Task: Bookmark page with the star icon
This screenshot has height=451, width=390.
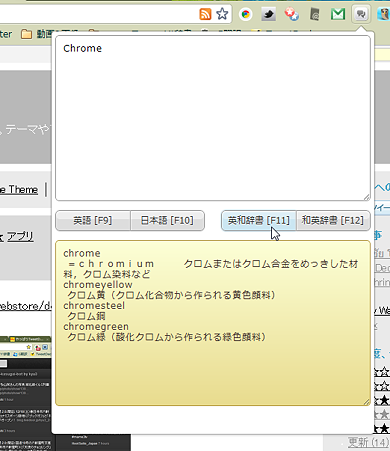Action: [222, 14]
